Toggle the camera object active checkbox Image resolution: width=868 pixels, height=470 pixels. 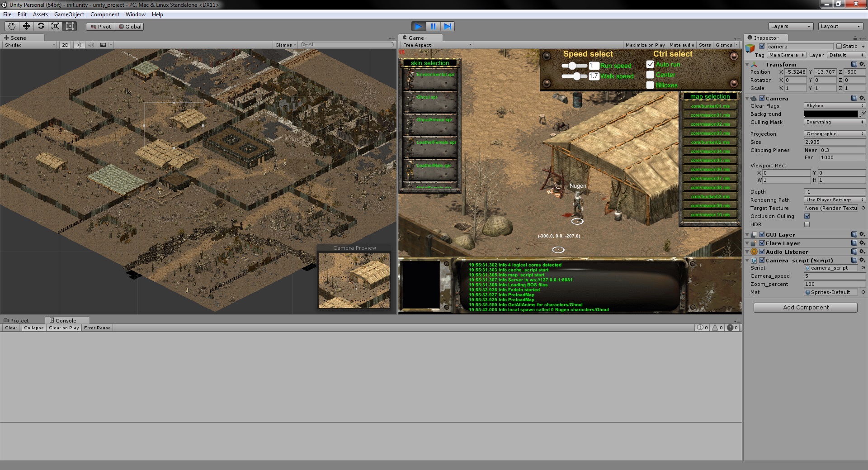pyautogui.click(x=762, y=46)
